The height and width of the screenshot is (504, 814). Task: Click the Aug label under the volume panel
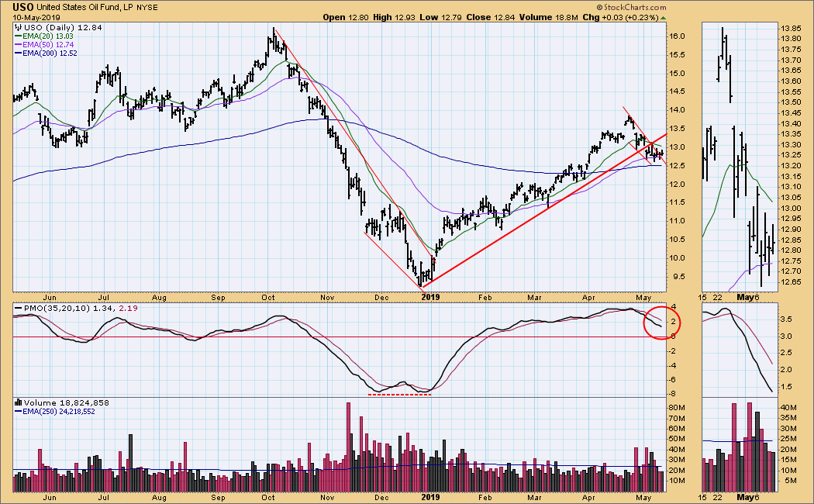(159, 497)
